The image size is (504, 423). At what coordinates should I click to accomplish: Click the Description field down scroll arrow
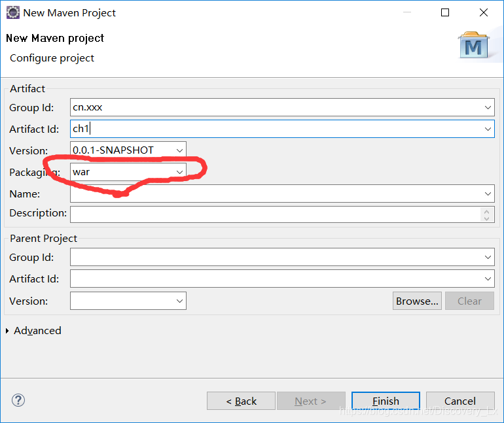486,218
